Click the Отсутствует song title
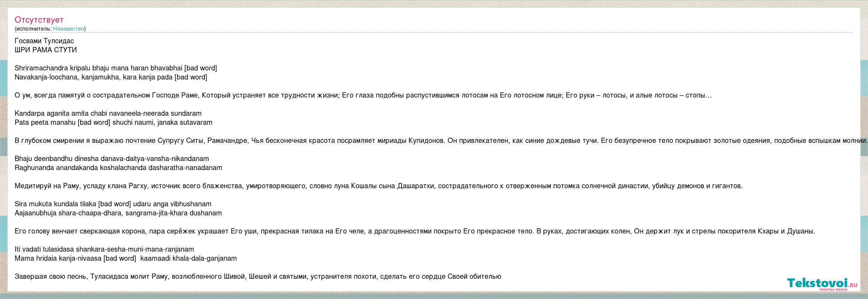 coord(39,20)
